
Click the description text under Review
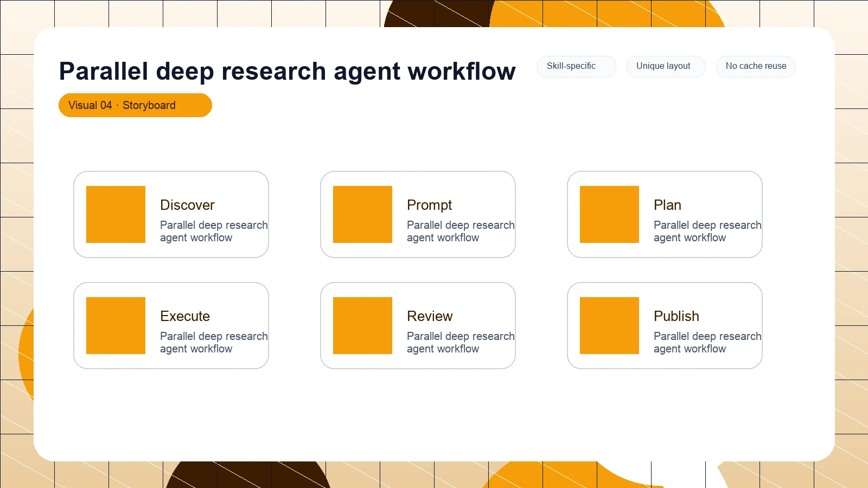tap(461, 343)
